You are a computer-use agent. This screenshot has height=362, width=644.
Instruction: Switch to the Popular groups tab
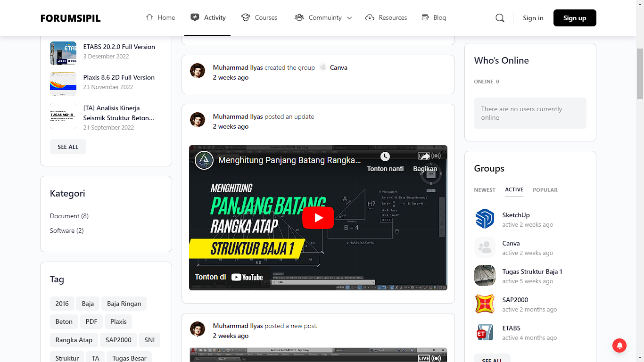click(x=545, y=190)
